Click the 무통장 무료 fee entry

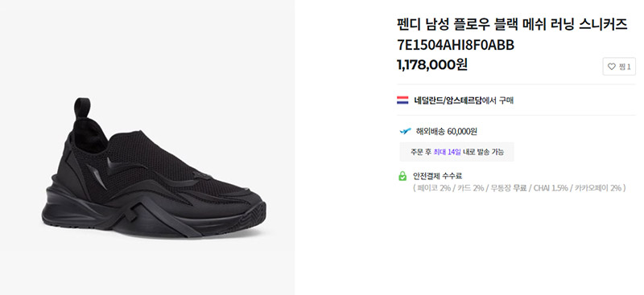click(509, 188)
